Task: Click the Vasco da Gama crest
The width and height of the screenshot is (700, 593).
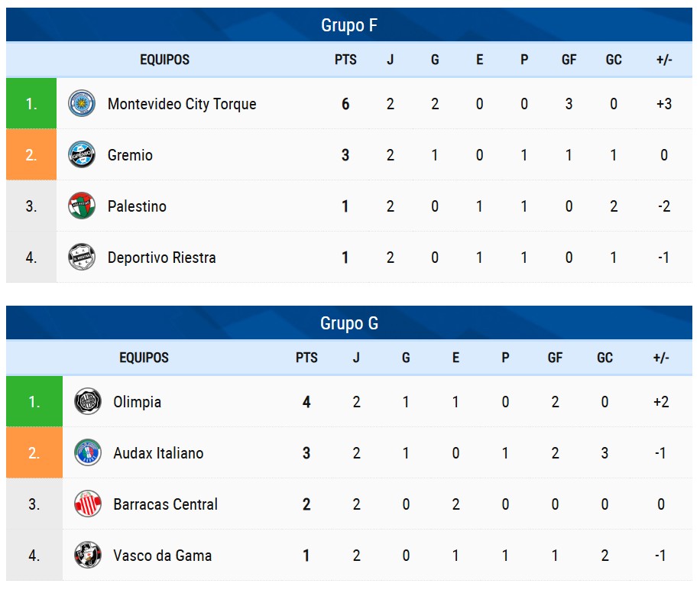Action: pos(88,556)
